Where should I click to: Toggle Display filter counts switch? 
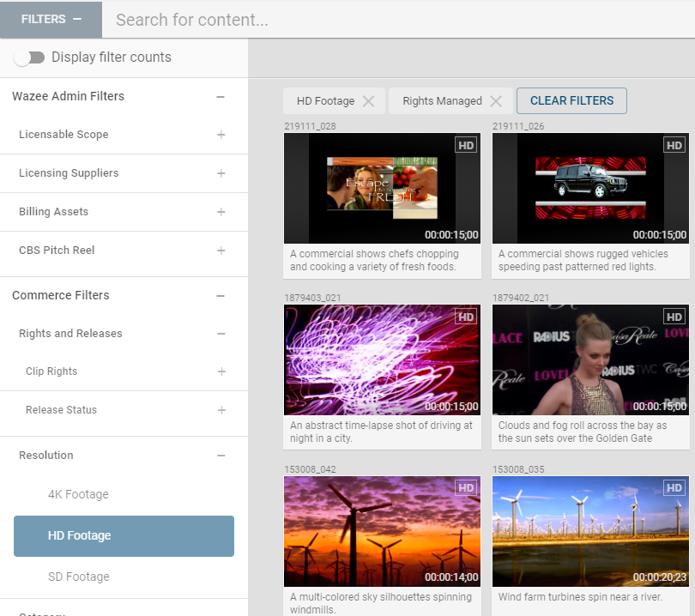[29, 57]
